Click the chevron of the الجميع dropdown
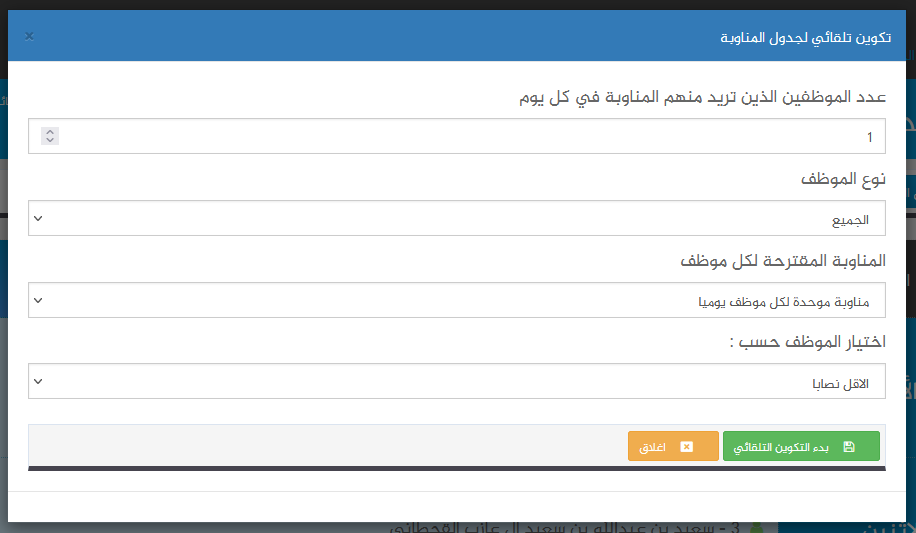The image size is (916, 533). click(38, 219)
